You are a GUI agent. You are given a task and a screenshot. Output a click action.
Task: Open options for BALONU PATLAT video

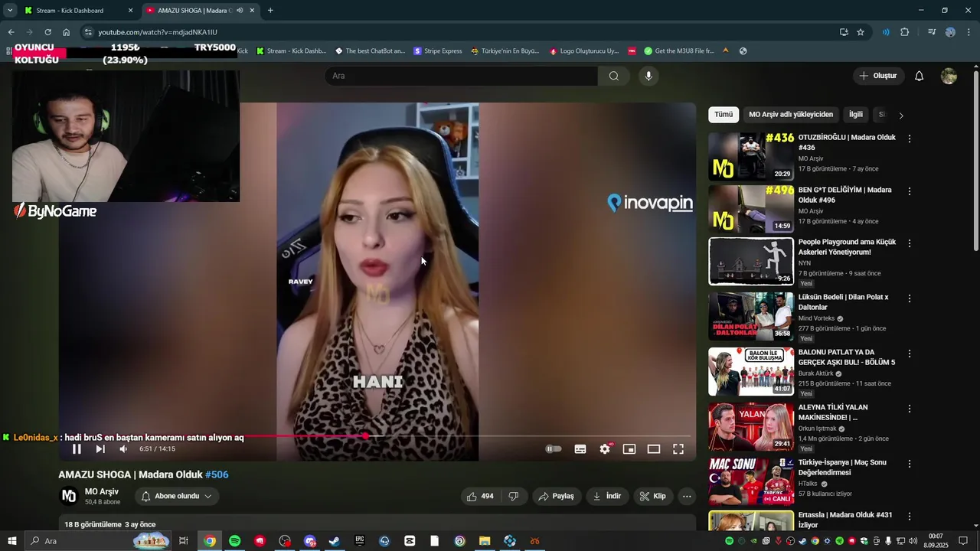(x=910, y=354)
